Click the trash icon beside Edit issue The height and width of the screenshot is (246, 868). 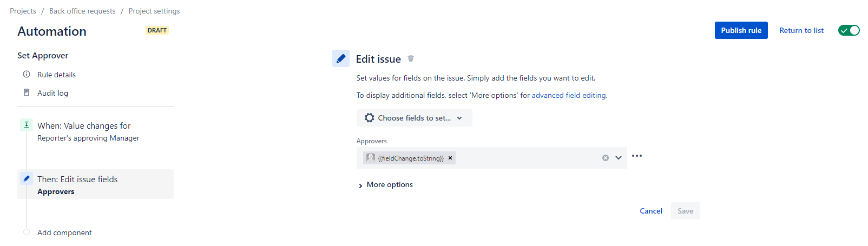pyautogui.click(x=411, y=58)
